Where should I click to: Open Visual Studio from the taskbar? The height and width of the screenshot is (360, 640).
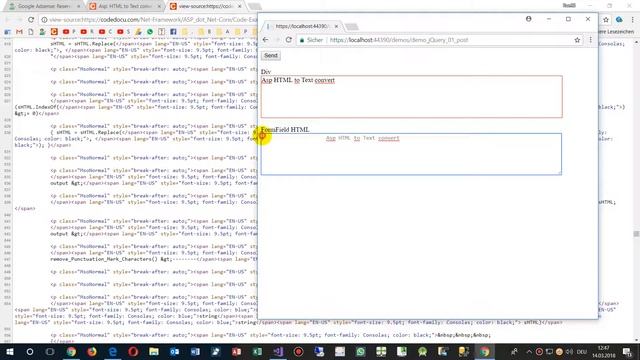pyautogui.click(x=278, y=351)
